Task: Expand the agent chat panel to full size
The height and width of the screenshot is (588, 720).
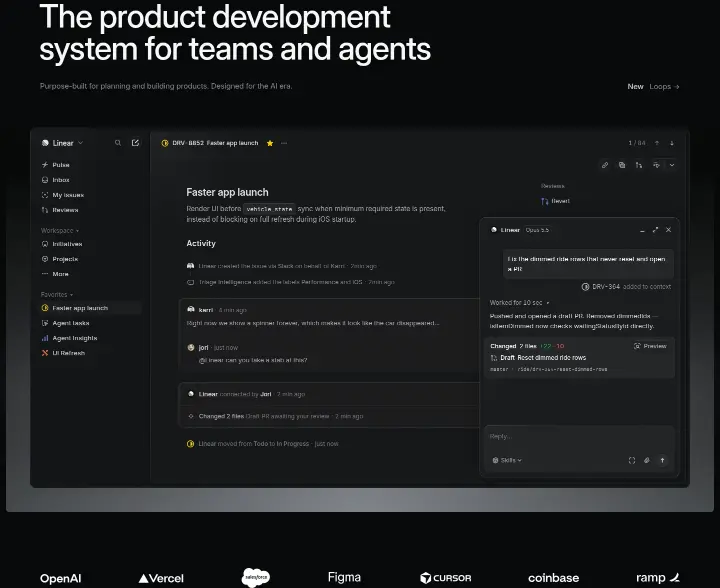Action: coord(655,230)
